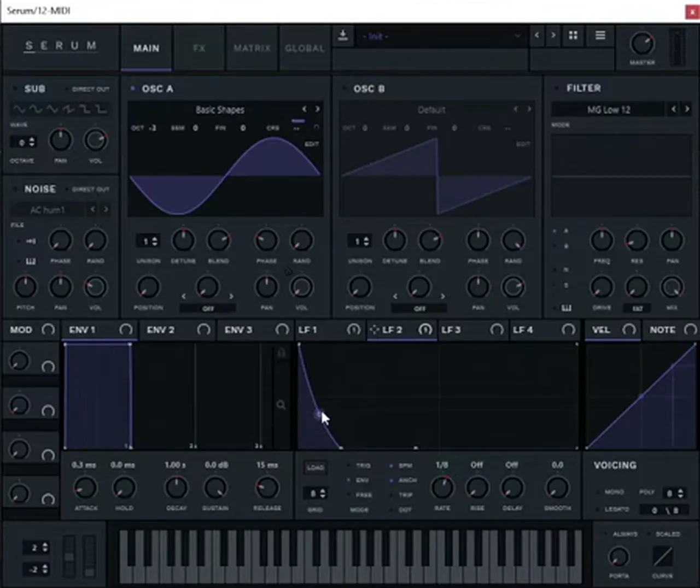Click the filter FREQ cutoff knob
This screenshot has height=588, width=700.
coord(602,240)
